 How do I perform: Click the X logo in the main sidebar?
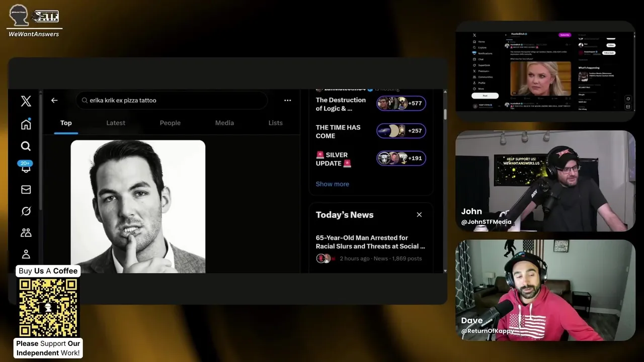pos(26,101)
